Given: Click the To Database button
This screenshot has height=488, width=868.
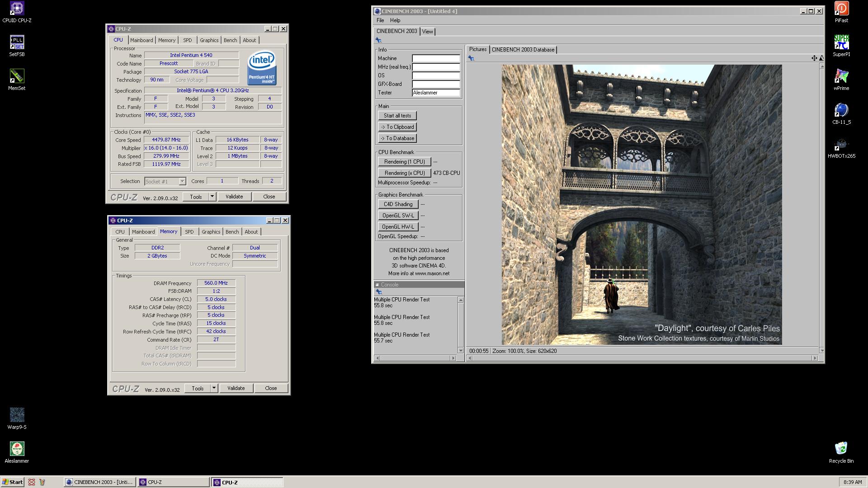Looking at the screenshot, I should click(x=397, y=138).
